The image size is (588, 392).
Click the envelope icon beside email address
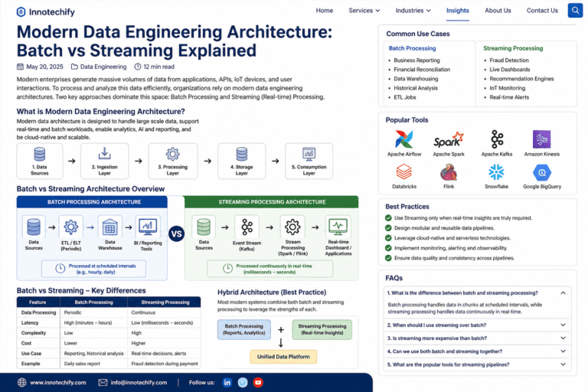point(103,383)
